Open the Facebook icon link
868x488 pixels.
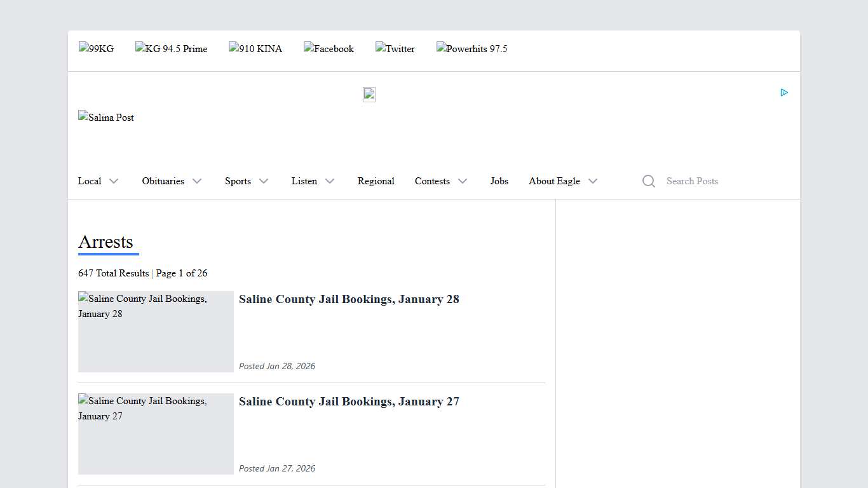pyautogui.click(x=329, y=49)
